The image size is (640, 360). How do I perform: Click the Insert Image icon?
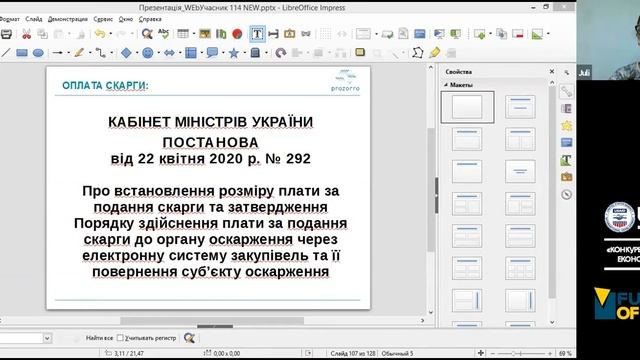click(x=205, y=34)
